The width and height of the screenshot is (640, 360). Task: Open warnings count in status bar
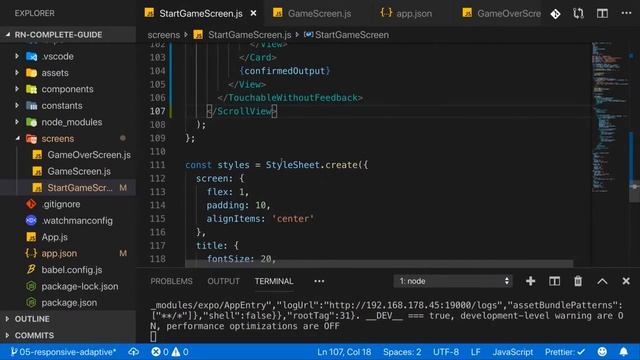[x=180, y=351]
